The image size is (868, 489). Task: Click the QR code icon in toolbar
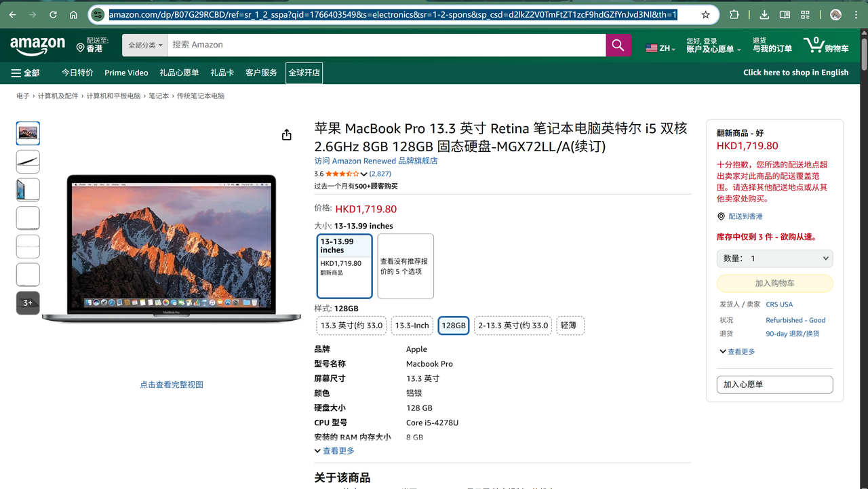806,14
